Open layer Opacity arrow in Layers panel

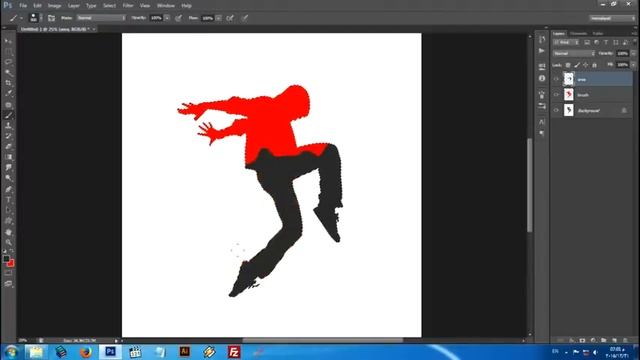coord(633,53)
